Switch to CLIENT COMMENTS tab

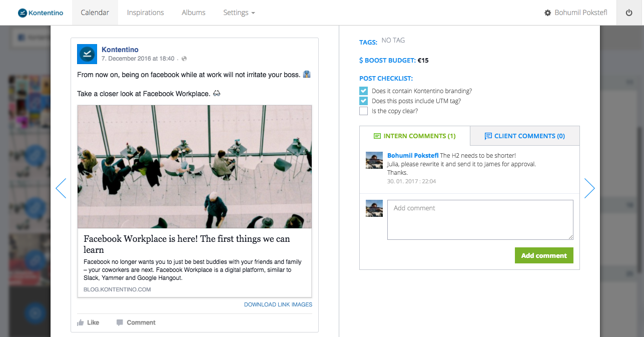525,136
